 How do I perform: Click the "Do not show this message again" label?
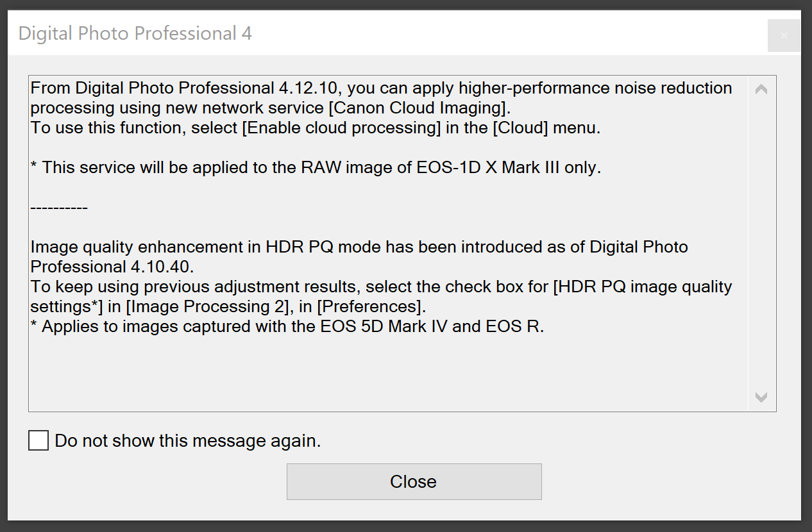click(x=187, y=441)
